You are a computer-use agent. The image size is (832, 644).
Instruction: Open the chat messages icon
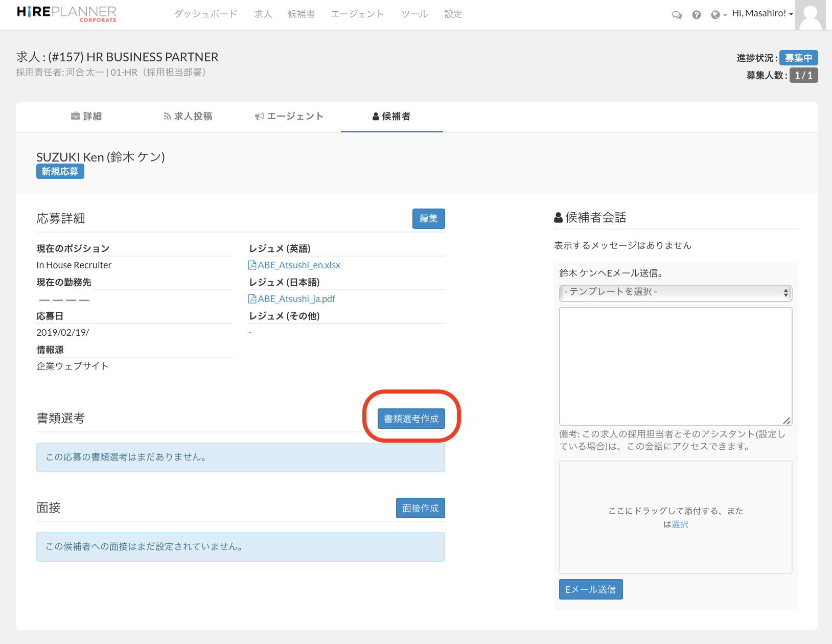677,15
